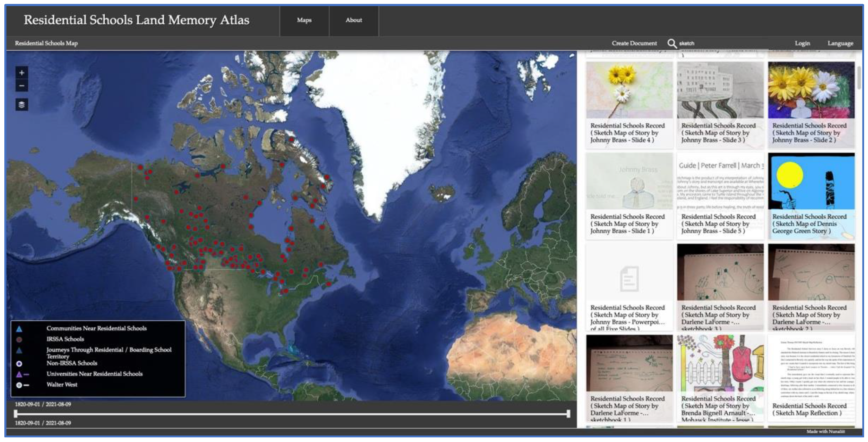
Task: Open Johnny Brass Slide 3 sketch map thumbnail
Action: pyautogui.click(x=720, y=105)
